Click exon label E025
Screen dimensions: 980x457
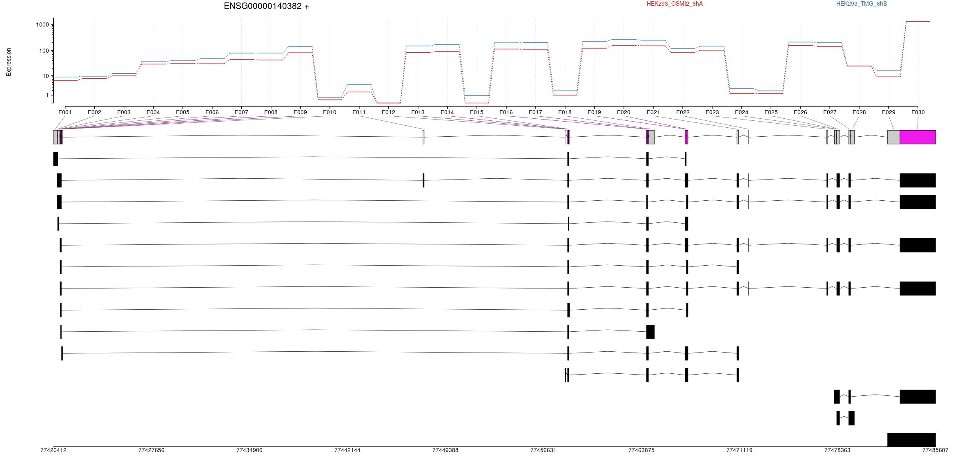tap(771, 112)
